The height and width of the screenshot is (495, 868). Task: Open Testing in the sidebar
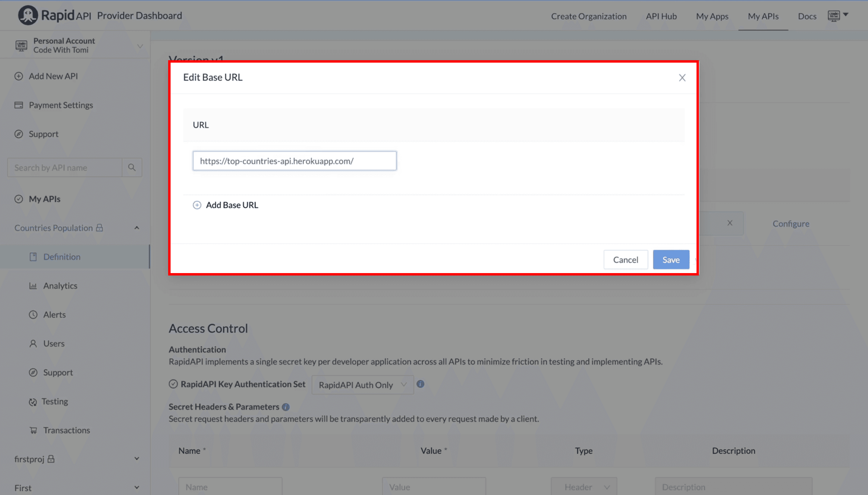(x=55, y=401)
